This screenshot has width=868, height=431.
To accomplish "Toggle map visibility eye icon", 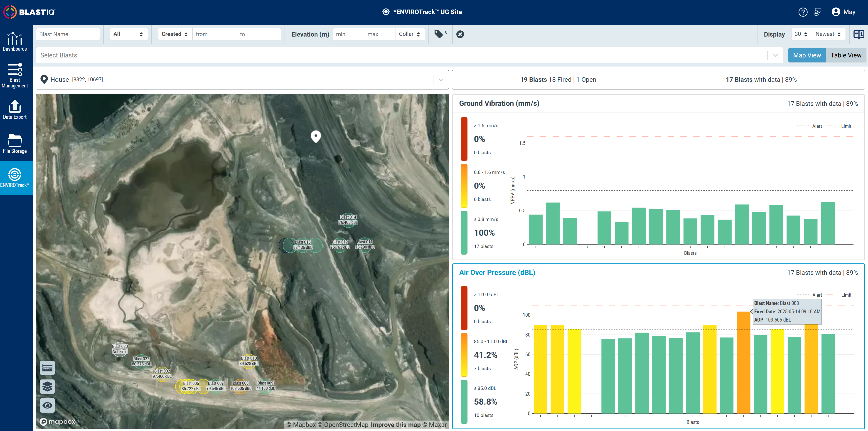I will pos(47,405).
